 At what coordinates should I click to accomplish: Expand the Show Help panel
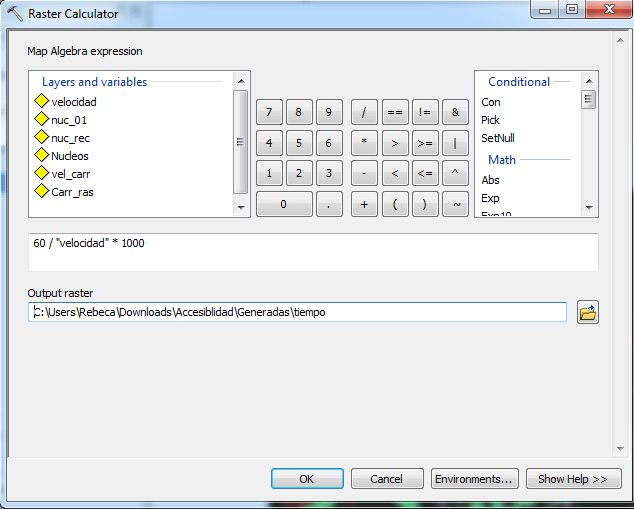tap(573, 479)
